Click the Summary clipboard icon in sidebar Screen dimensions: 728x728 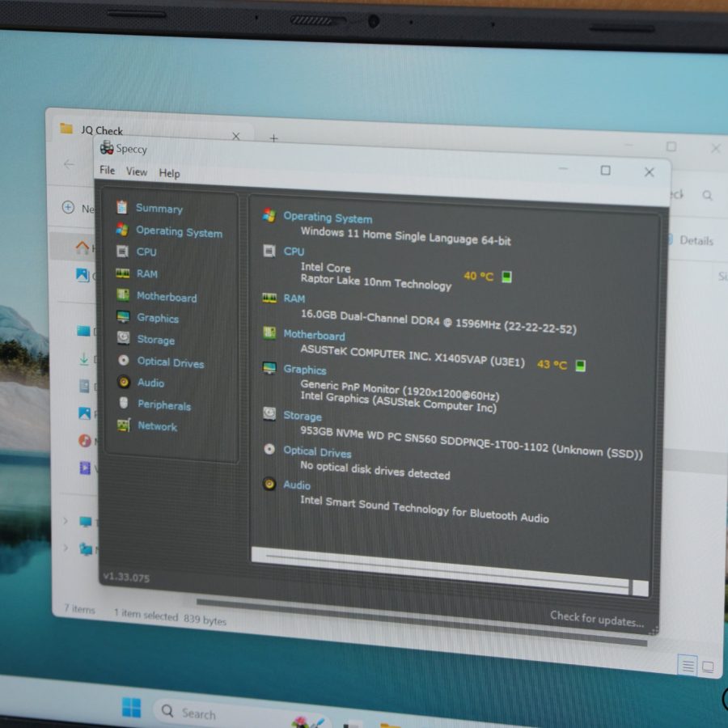pos(122,207)
